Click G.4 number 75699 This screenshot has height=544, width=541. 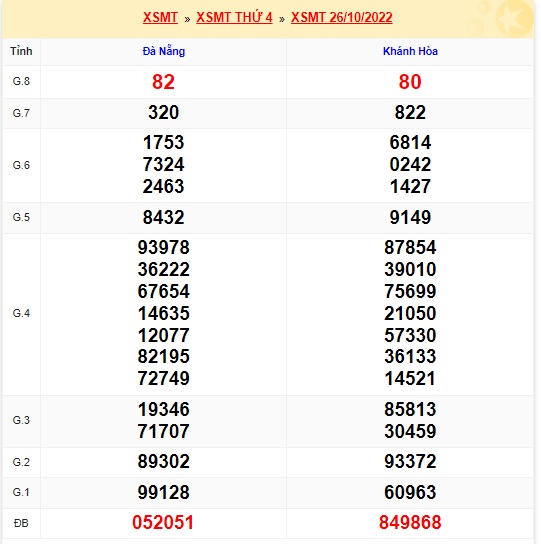[410, 291]
